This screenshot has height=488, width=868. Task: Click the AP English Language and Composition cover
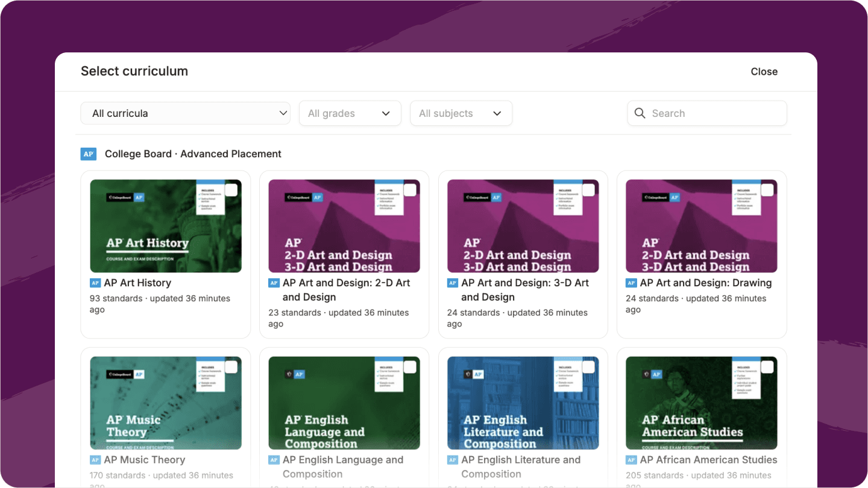pos(344,403)
